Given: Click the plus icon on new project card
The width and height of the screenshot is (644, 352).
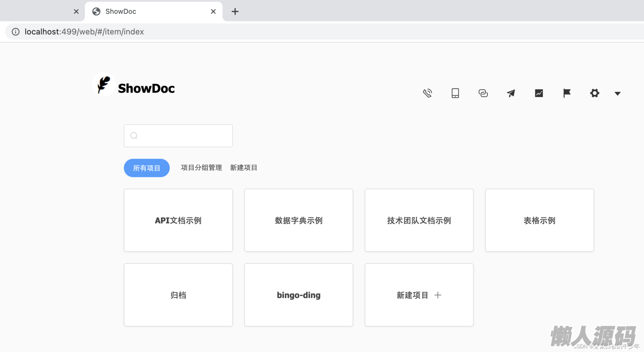Looking at the screenshot, I should coord(438,295).
